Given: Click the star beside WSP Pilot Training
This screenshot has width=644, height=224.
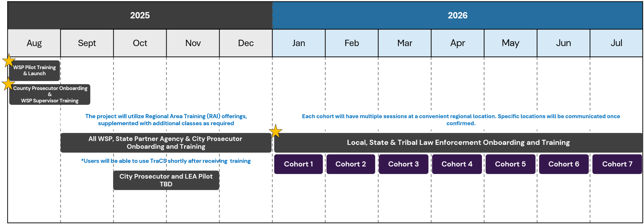Looking at the screenshot, I should click(9, 61).
